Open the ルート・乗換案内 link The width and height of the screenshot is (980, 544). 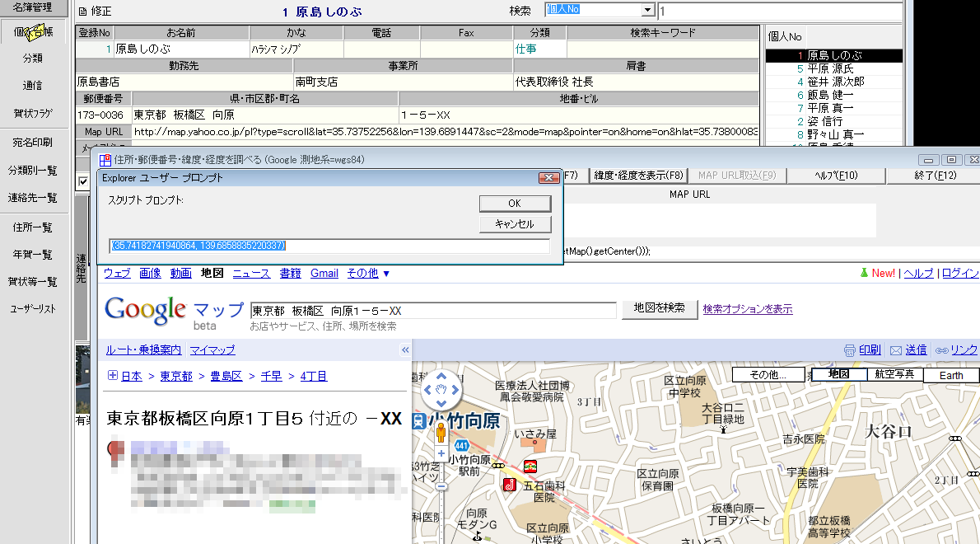(x=144, y=350)
